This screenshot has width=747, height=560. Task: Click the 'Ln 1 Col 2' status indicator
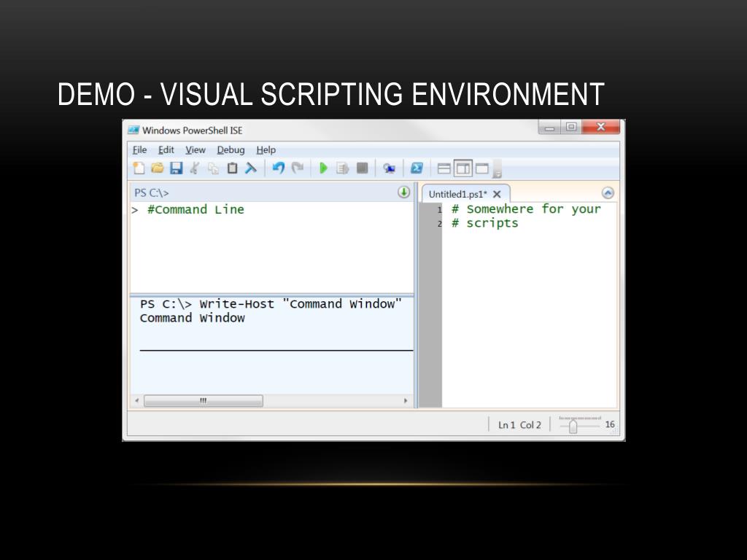click(x=519, y=425)
